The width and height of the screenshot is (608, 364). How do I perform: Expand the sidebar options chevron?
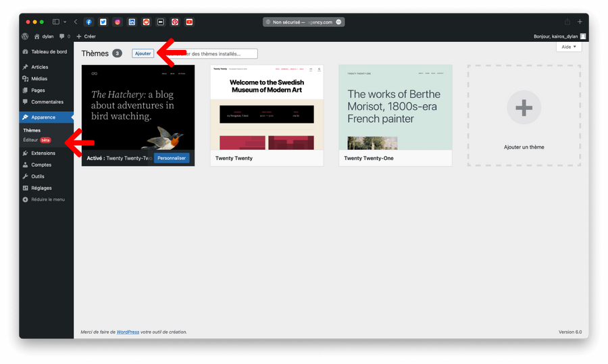tap(65, 22)
